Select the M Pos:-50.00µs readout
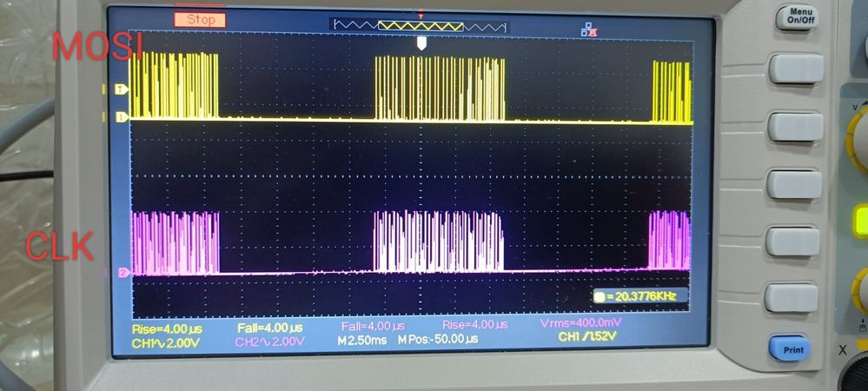This screenshot has width=868, height=391. [x=438, y=339]
